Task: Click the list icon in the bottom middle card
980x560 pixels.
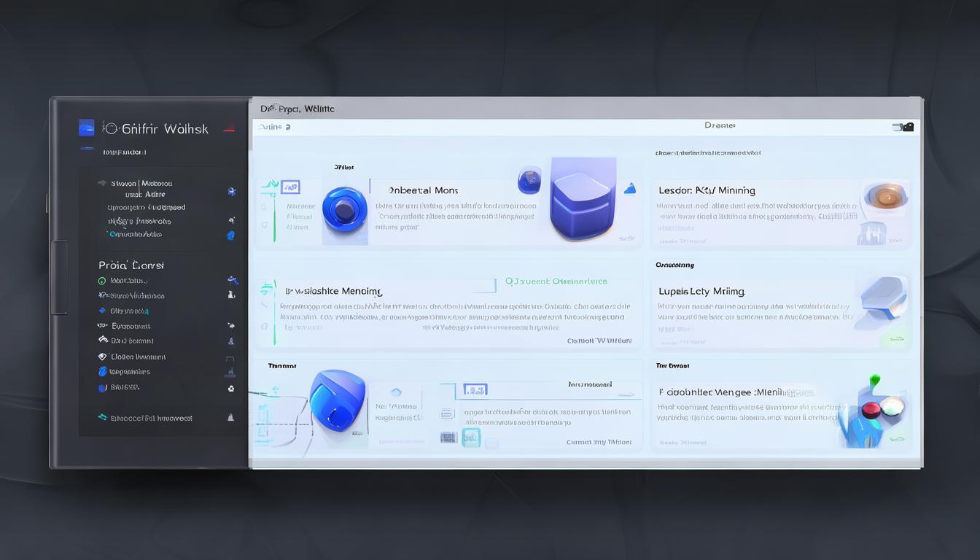Action: [x=447, y=413]
